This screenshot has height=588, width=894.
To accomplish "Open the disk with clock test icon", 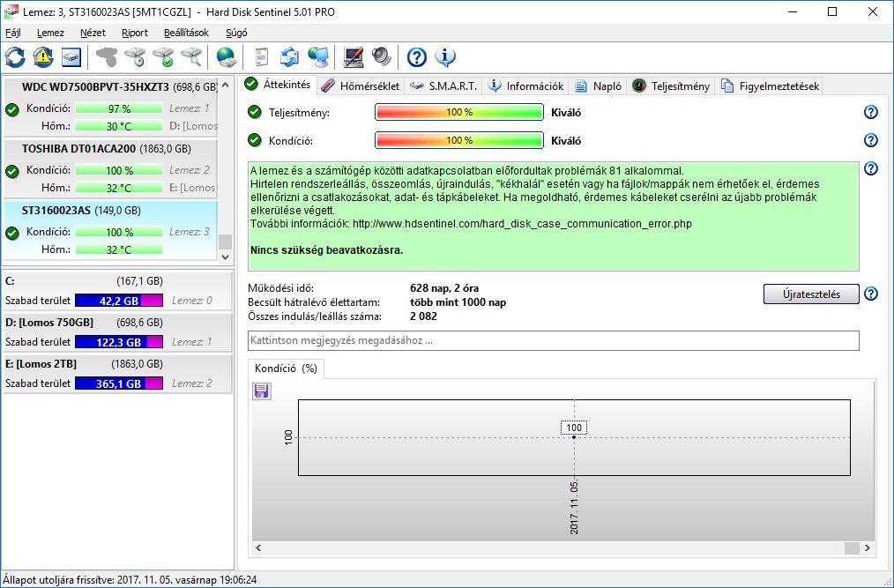I will 135,57.
